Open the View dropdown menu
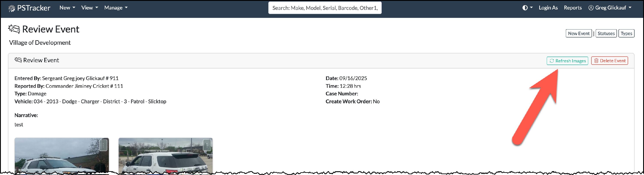 (90, 8)
